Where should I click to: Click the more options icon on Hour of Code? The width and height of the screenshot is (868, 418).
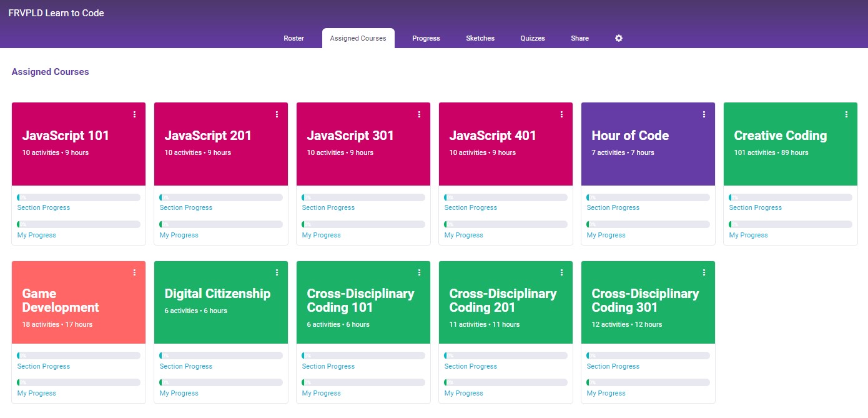[704, 114]
